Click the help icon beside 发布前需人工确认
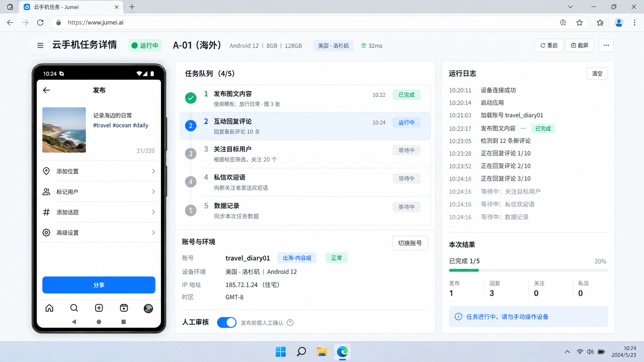This screenshot has width=644, height=362. coord(290,323)
